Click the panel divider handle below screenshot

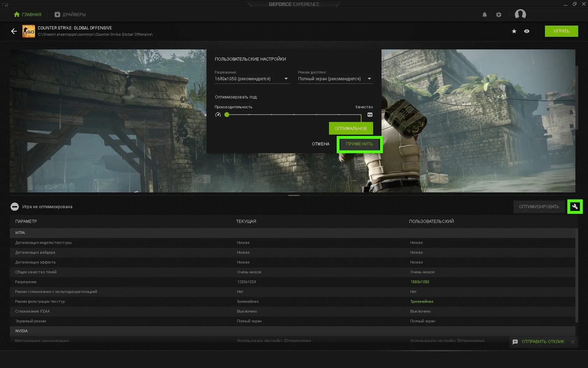click(294, 195)
